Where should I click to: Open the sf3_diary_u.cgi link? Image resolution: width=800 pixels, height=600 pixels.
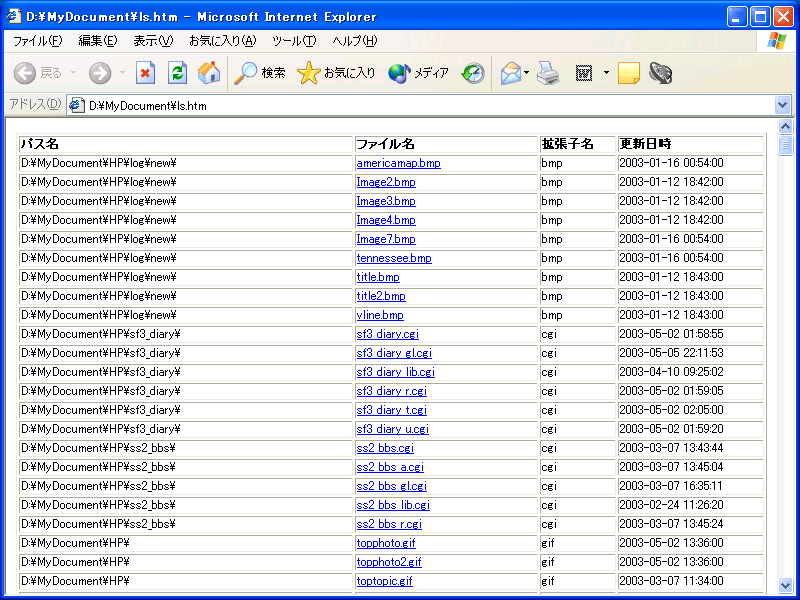(393, 429)
